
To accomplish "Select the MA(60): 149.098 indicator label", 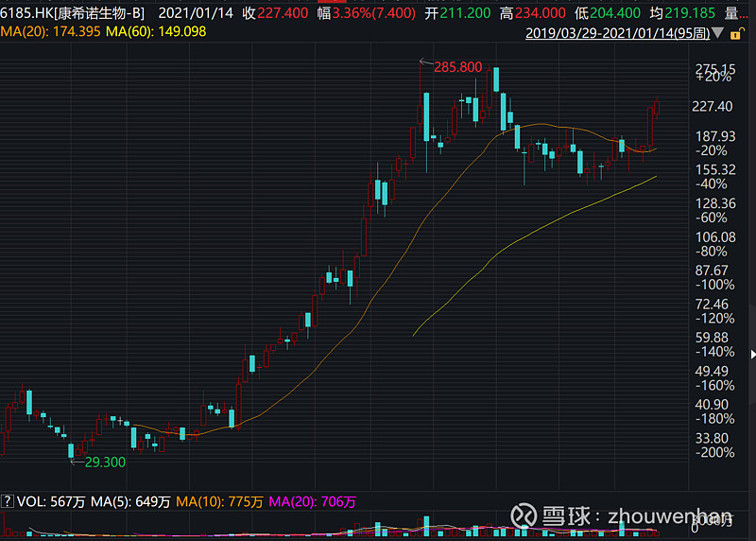I will (156, 32).
